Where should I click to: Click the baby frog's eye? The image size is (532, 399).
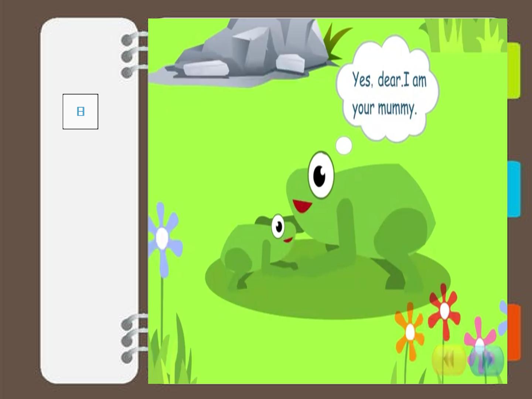278,226
